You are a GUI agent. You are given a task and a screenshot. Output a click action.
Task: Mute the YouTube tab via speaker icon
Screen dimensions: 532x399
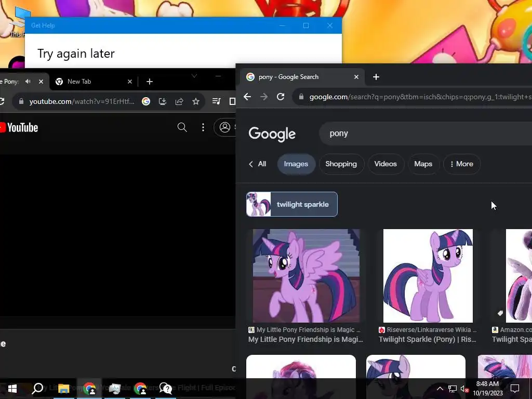pos(28,82)
